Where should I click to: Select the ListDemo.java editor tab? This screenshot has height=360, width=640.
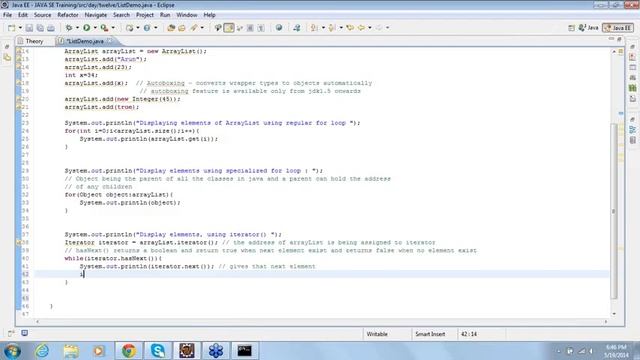[x=85, y=41]
